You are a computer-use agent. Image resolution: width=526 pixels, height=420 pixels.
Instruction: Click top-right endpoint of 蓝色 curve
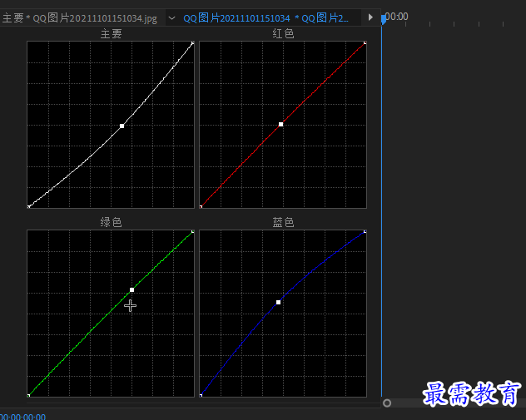tap(365, 231)
